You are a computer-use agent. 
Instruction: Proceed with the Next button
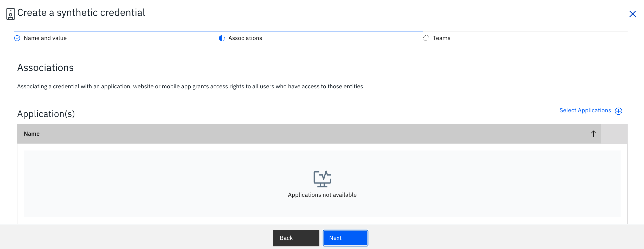[x=345, y=238]
